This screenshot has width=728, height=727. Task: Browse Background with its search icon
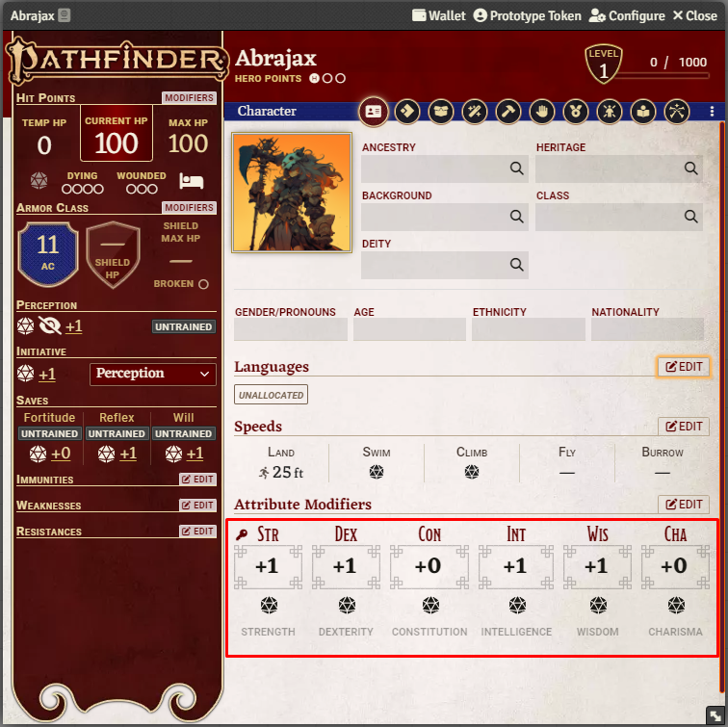click(x=517, y=217)
